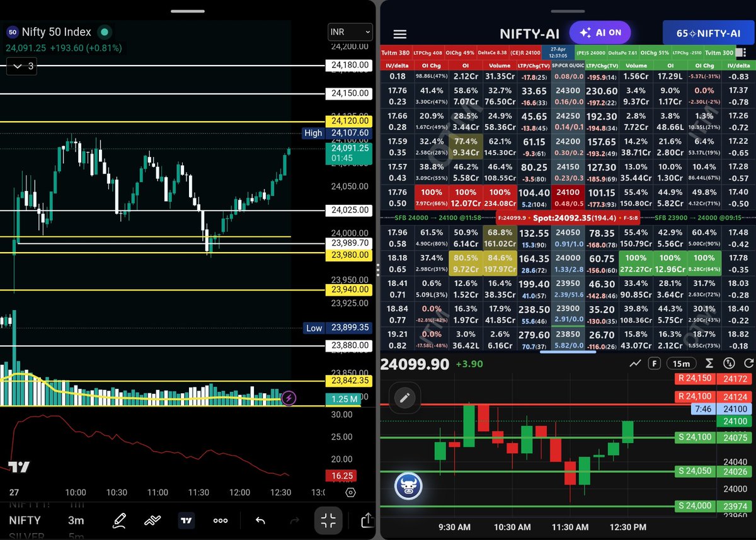Open the indicators tool icon
The width and height of the screenshot is (756, 540).
point(152,520)
